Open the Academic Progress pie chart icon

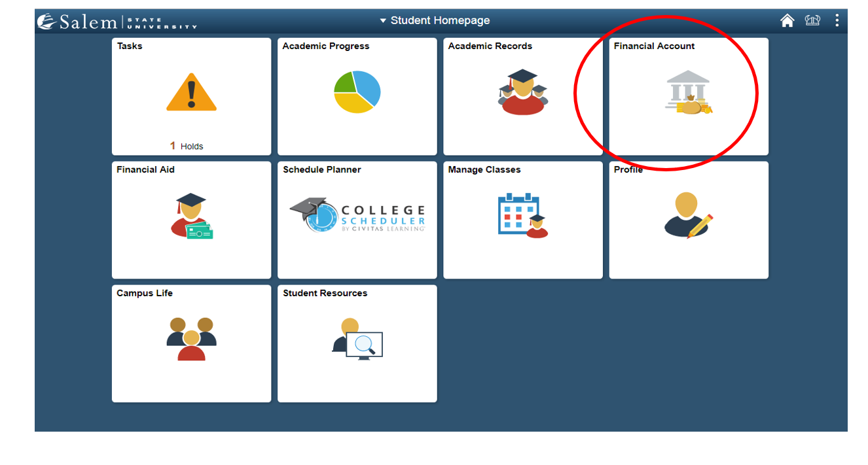357,92
